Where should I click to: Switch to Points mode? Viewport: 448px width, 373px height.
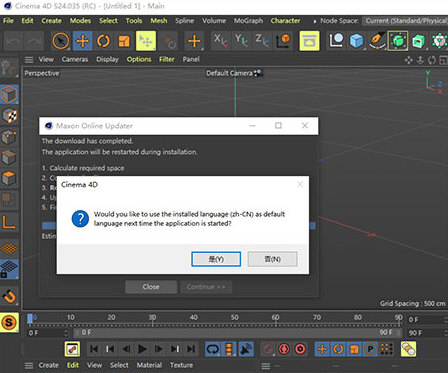pyautogui.click(x=9, y=137)
